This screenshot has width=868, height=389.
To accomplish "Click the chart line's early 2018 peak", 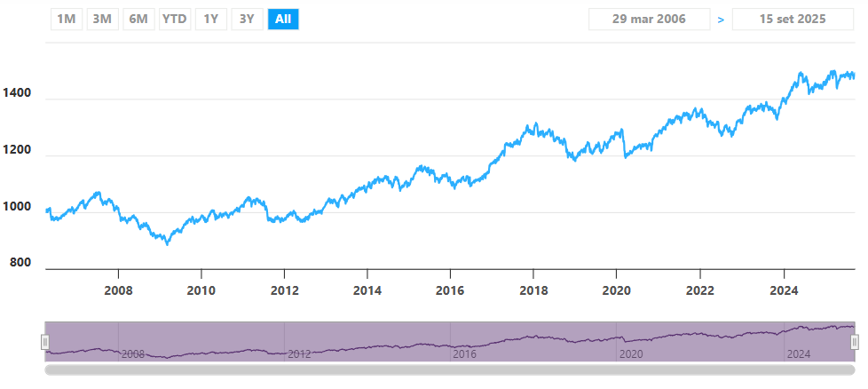I will tap(533, 125).
